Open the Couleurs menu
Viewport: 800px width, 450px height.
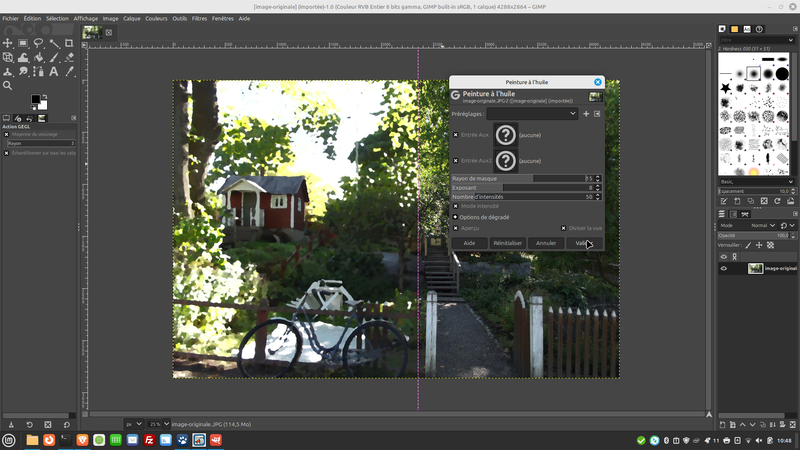pos(156,18)
